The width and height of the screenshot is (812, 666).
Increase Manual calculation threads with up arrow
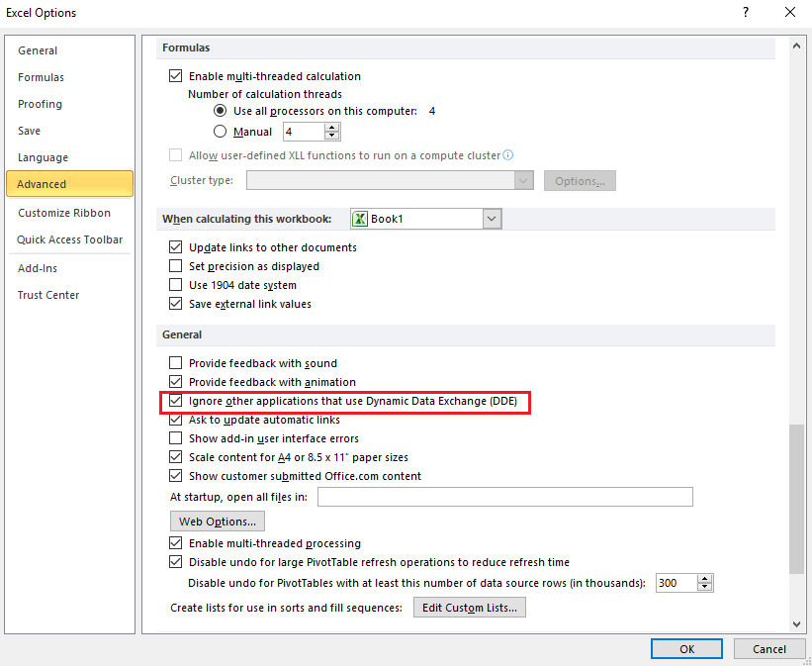(x=331, y=128)
